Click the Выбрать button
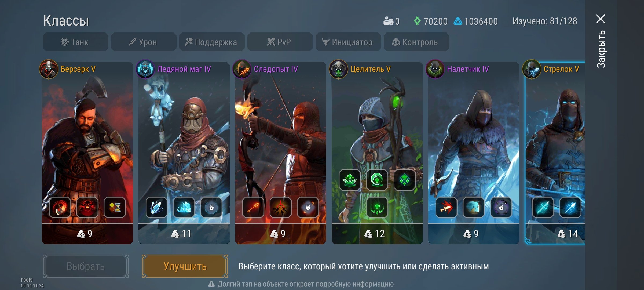 click(x=86, y=266)
